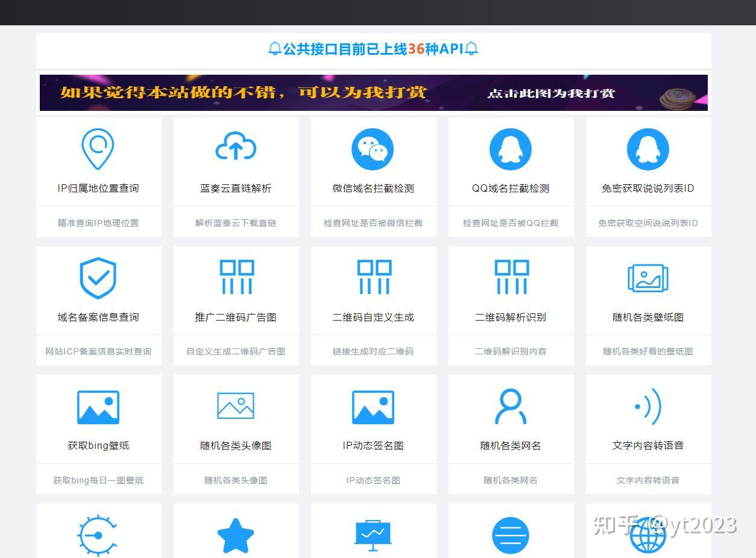Click the QQ域名拦截检测 penguin icon
Screen dimensions: 756x558
511,149
